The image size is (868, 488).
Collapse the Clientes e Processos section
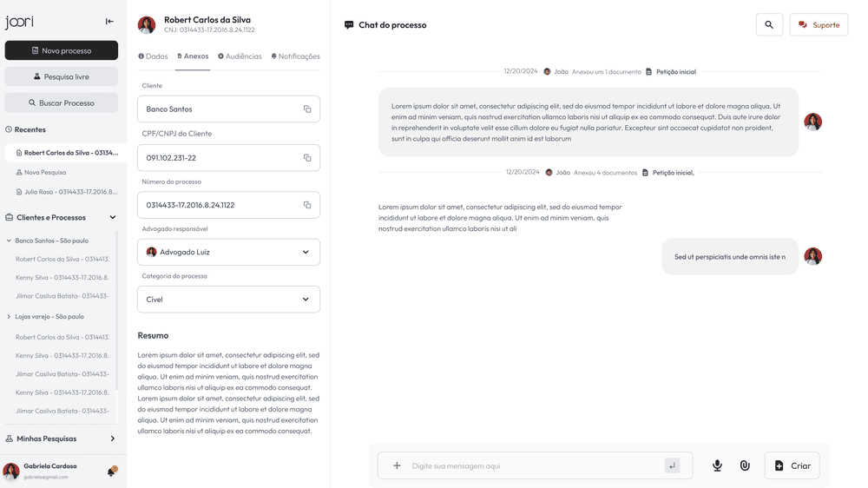(x=112, y=218)
